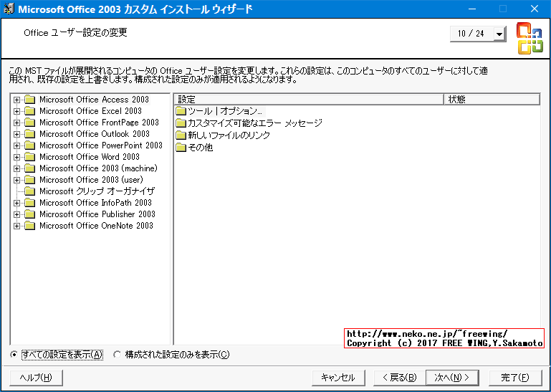Click the Microsoft クリップ オーガナイザ folder icon
This screenshot has height=392, width=551.
tap(30, 191)
